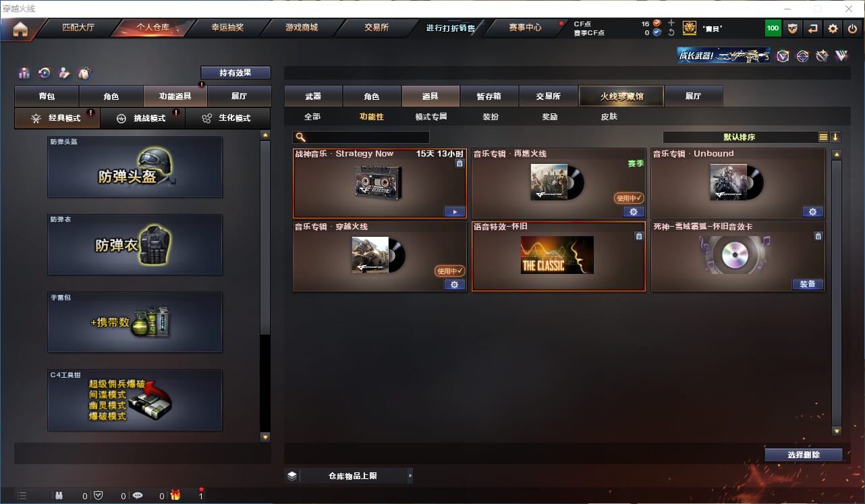
Task: Open the shield check icon in status bar
Action: (98, 496)
